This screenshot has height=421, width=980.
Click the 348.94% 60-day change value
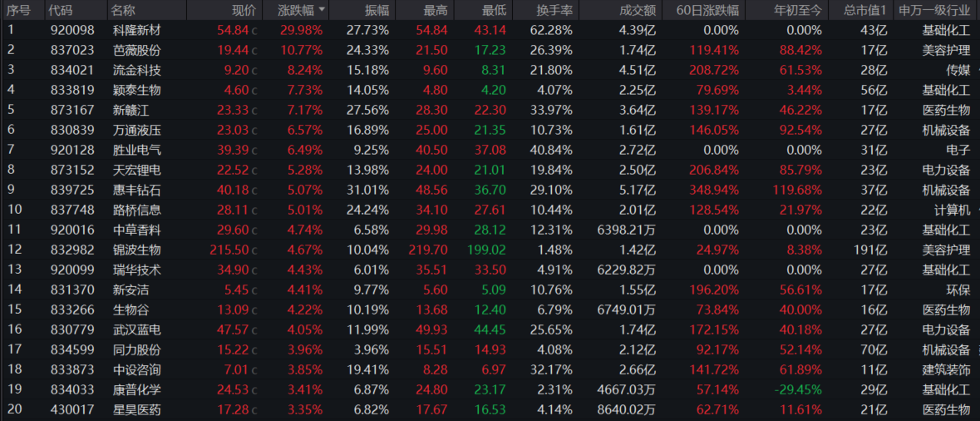coord(714,190)
